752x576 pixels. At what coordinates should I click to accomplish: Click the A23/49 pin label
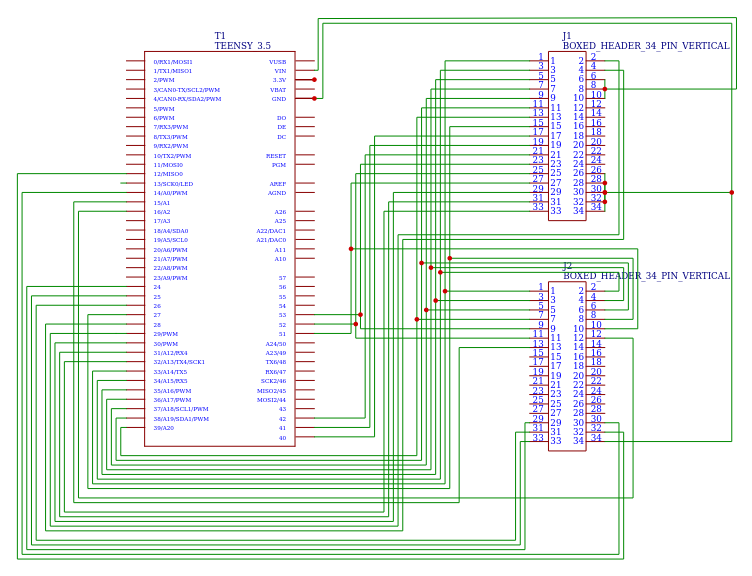coord(276,353)
